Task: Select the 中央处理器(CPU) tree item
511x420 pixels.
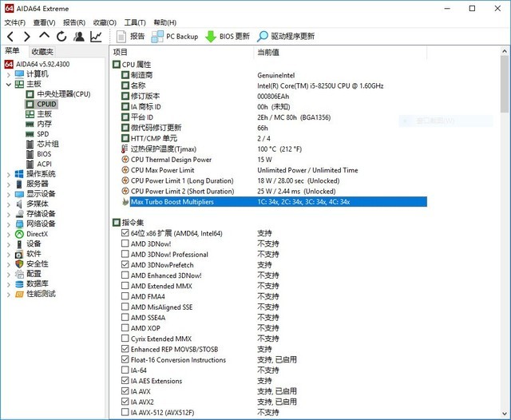Action: coord(63,94)
